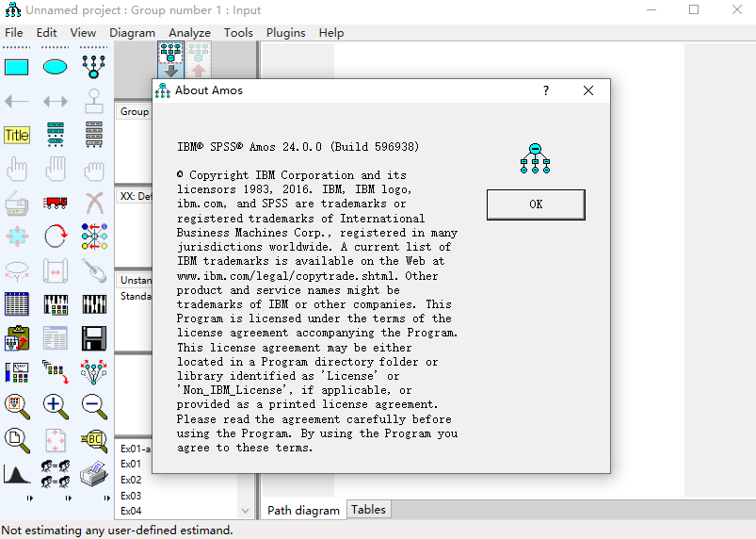Click the floppy disk save icon
Screen dimensions: 756x539
(x=93, y=338)
